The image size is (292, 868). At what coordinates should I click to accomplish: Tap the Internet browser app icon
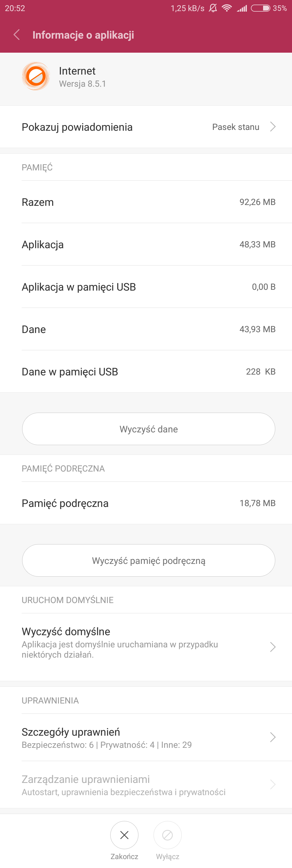pos(35,76)
